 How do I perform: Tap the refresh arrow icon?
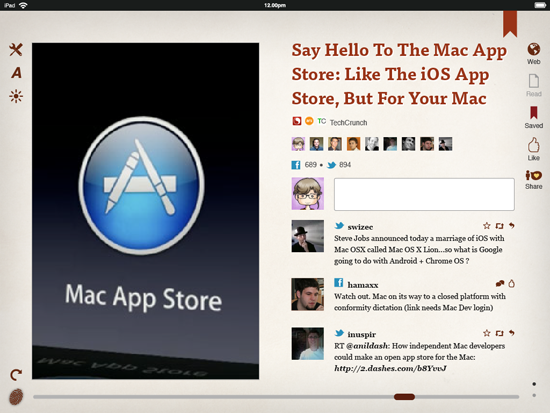click(16, 375)
